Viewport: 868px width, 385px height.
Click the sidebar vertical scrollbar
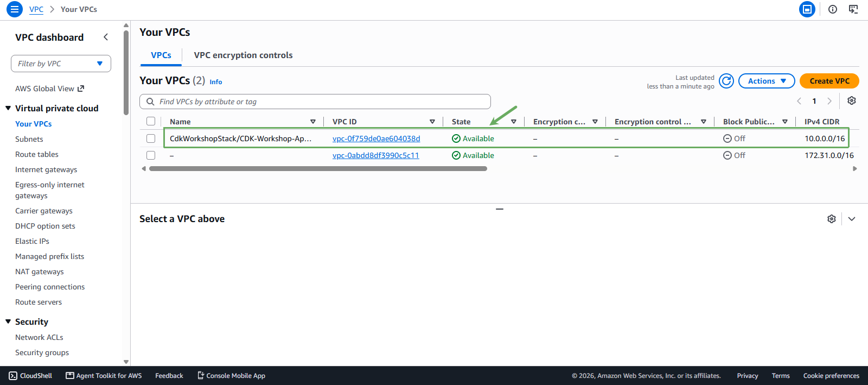pyautogui.click(x=126, y=73)
